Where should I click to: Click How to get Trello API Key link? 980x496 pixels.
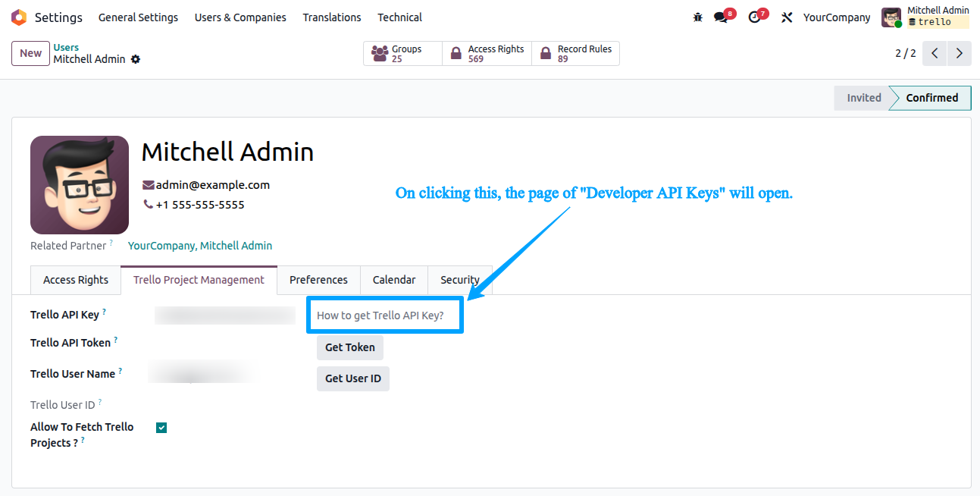click(x=380, y=315)
